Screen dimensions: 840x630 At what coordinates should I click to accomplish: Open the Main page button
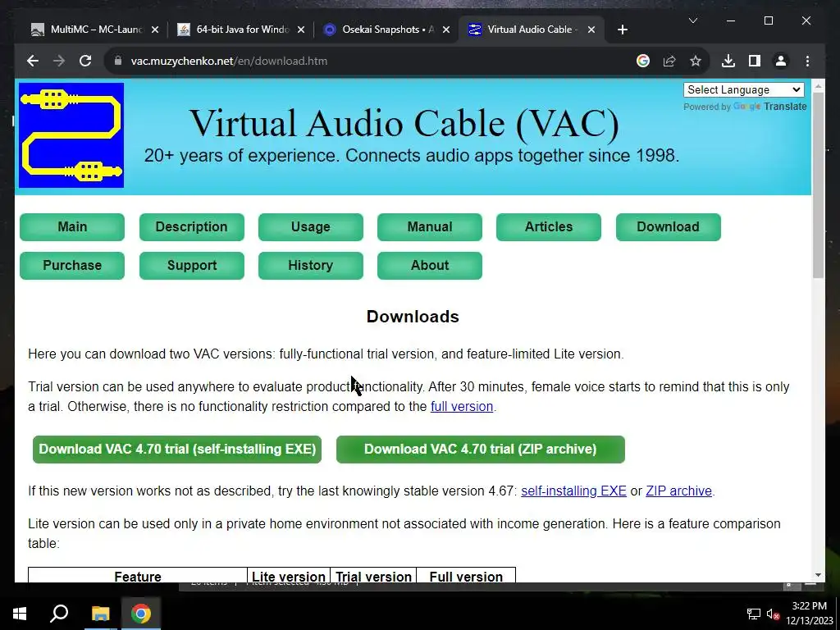point(72,226)
